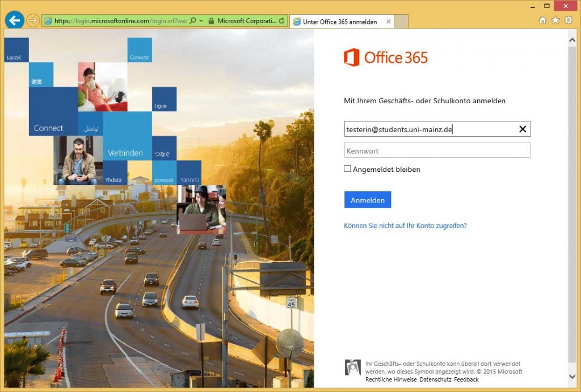Maximize the browser window

pos(546,6)
